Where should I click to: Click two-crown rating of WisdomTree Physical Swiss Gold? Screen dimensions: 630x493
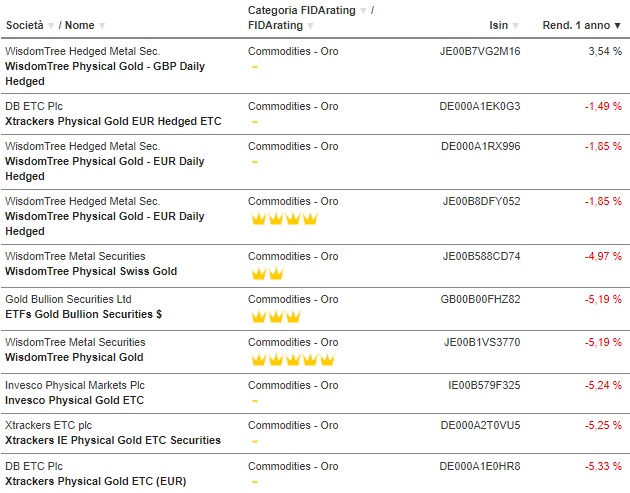(x=267, y=274)
